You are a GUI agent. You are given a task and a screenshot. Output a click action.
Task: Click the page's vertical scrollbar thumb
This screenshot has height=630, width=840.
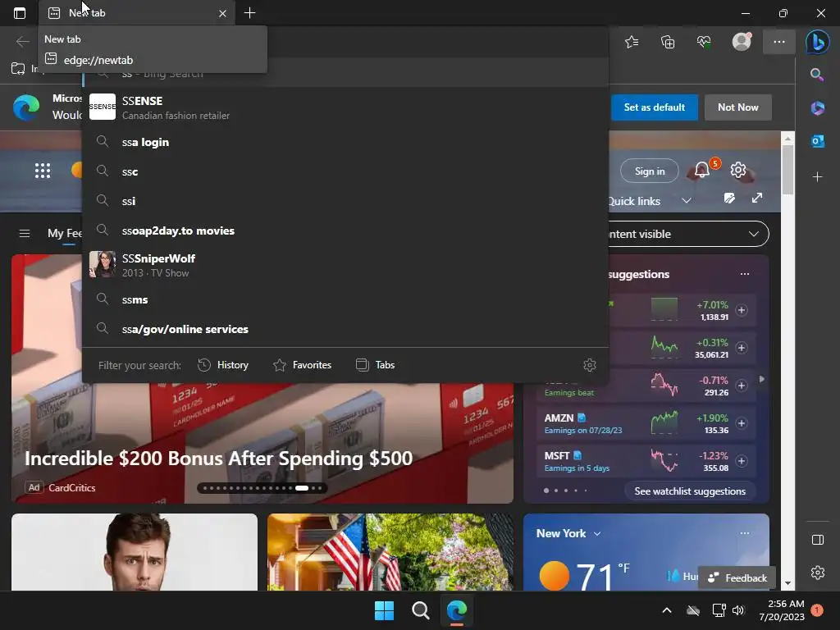point(787,169)
